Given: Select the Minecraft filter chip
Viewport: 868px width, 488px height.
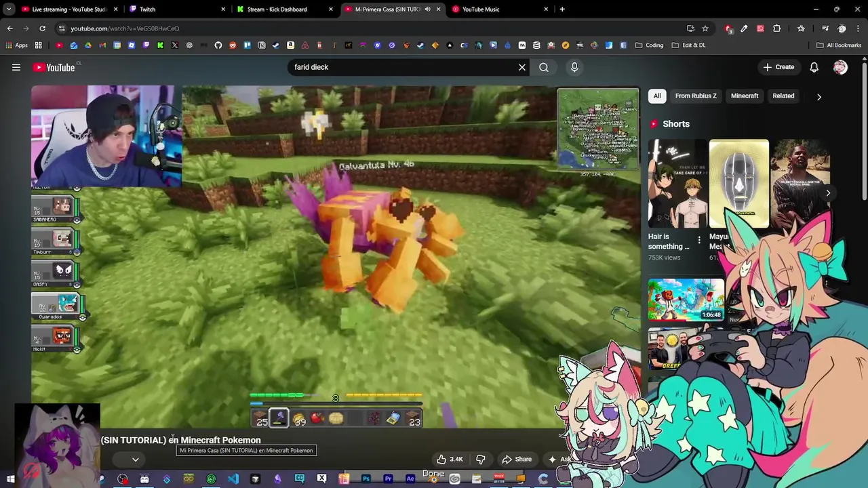Looking at the screenshot, I should [745, 96].
